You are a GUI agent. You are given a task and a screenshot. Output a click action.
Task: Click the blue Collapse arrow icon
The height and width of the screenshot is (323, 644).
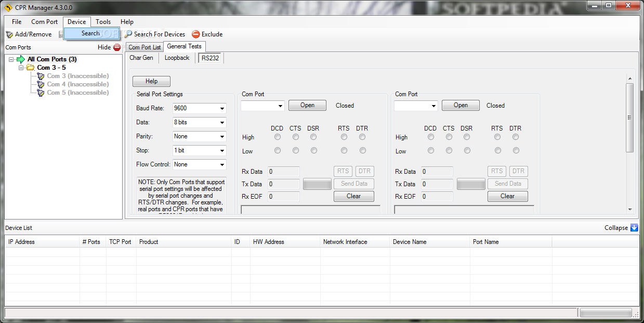634,228
